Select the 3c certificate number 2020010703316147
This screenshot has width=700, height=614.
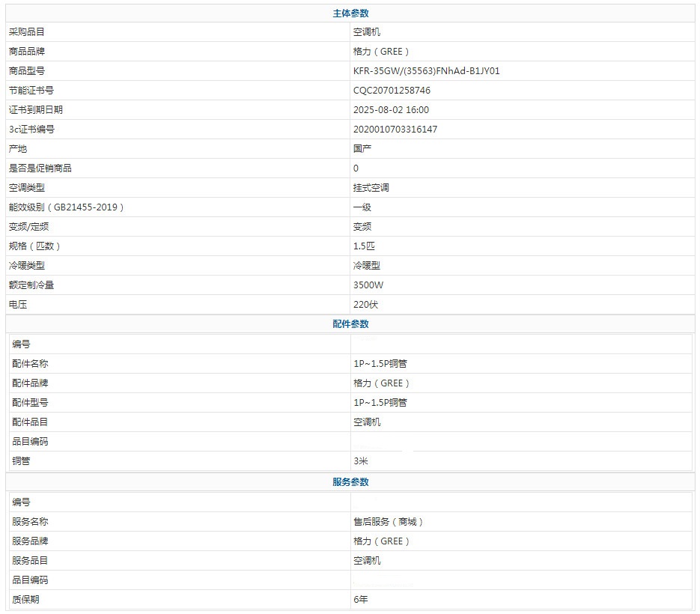[x=395, y=130]
